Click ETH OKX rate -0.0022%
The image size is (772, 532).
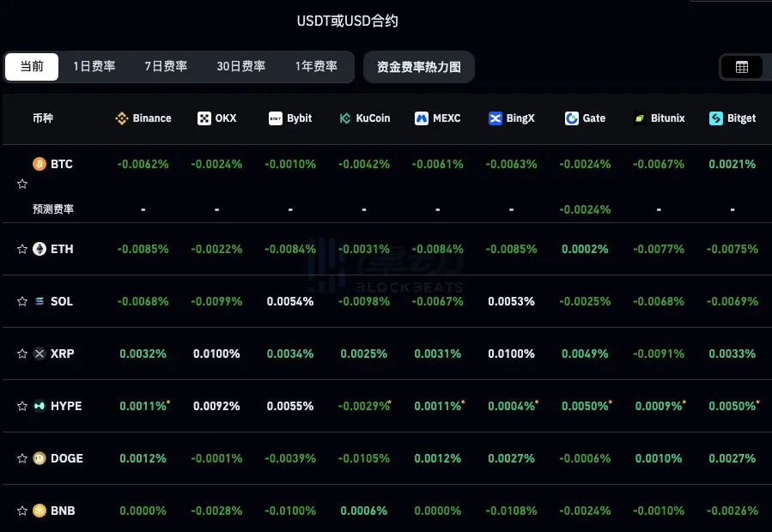tap(216, 249)
